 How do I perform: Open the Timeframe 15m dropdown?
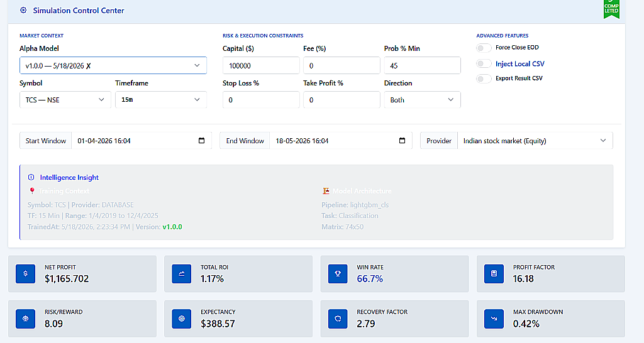coord(161,100)
